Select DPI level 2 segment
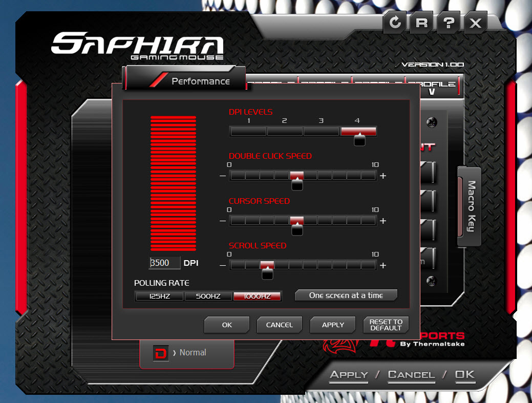This screenshot has width=532, height=403. tap(285, 131)
